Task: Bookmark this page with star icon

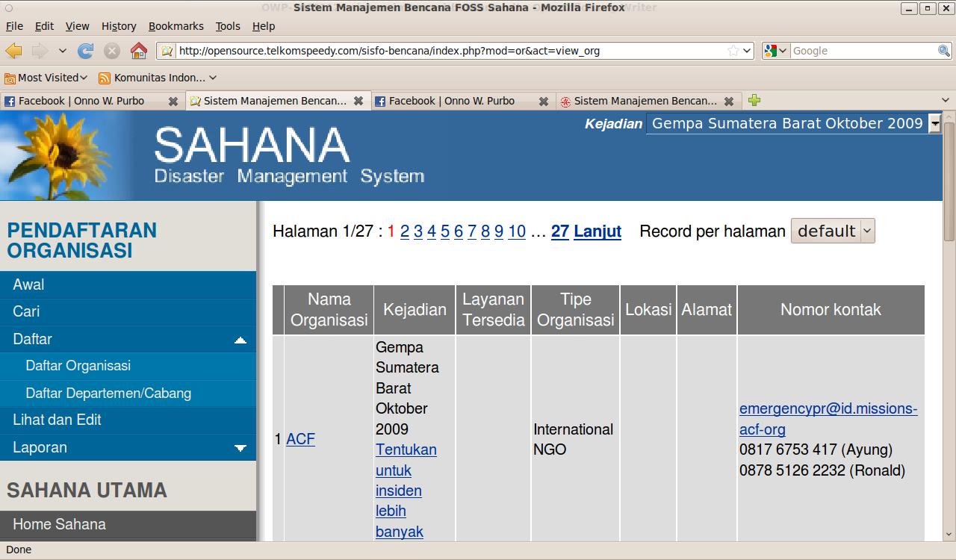Action: 733,51
